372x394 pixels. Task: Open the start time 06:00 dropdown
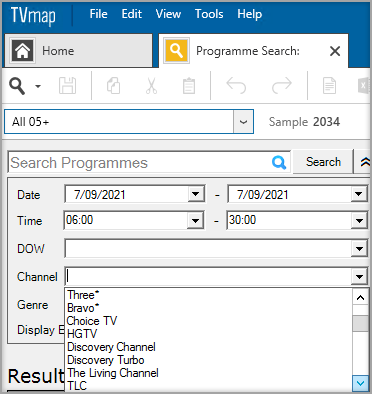(x=195, y=220)
